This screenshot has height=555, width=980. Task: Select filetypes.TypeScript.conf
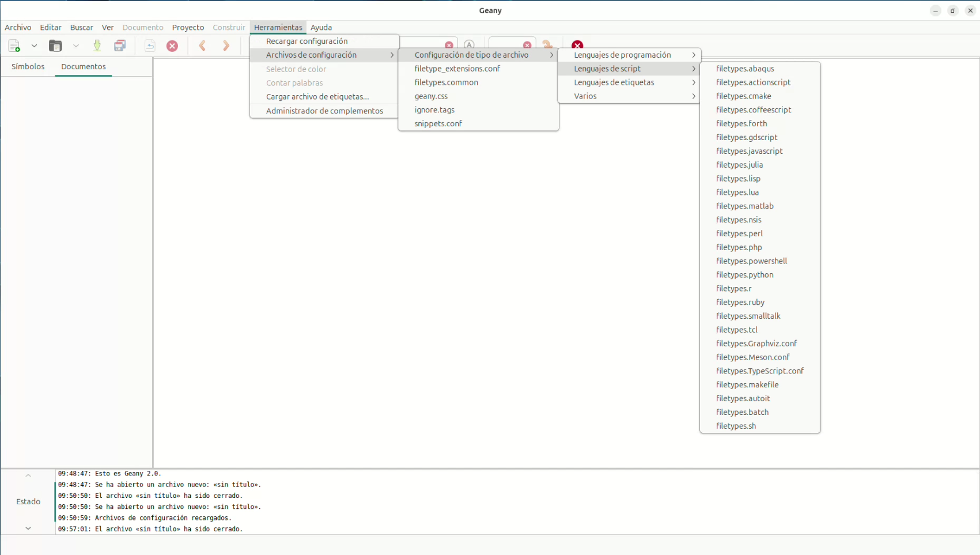pos(760,371)
